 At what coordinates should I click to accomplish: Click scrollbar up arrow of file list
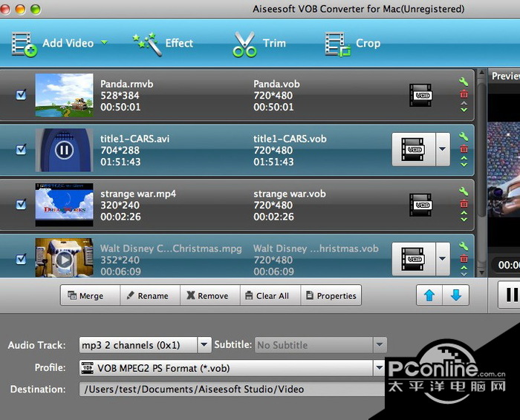pyautogui.click(x=482, y=73)
